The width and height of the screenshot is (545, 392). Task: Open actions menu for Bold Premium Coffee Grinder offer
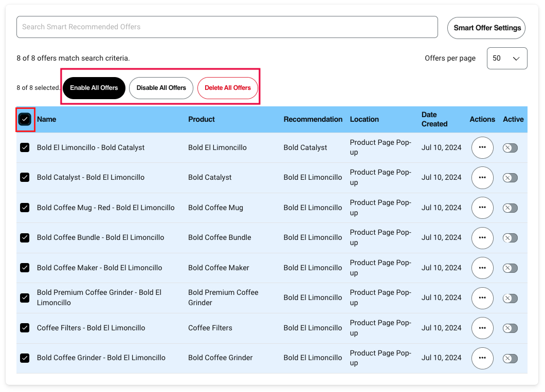coord(482,298)
